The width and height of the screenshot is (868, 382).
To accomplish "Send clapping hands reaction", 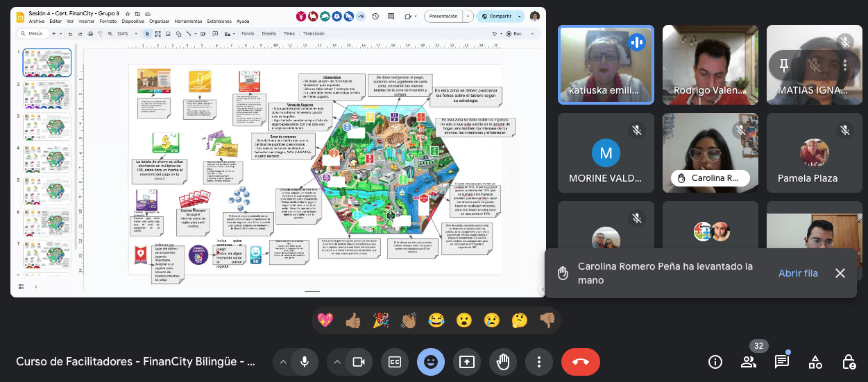I will (409, 320).
